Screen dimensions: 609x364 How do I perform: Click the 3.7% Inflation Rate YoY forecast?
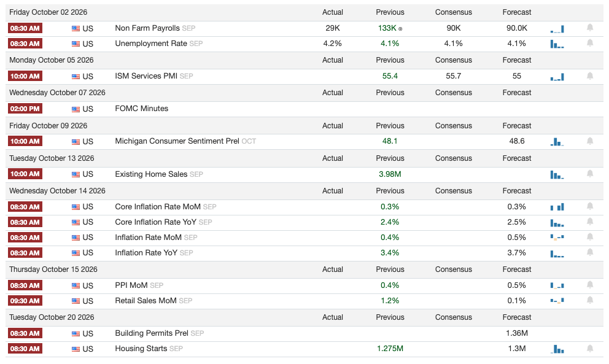[516, 253]
